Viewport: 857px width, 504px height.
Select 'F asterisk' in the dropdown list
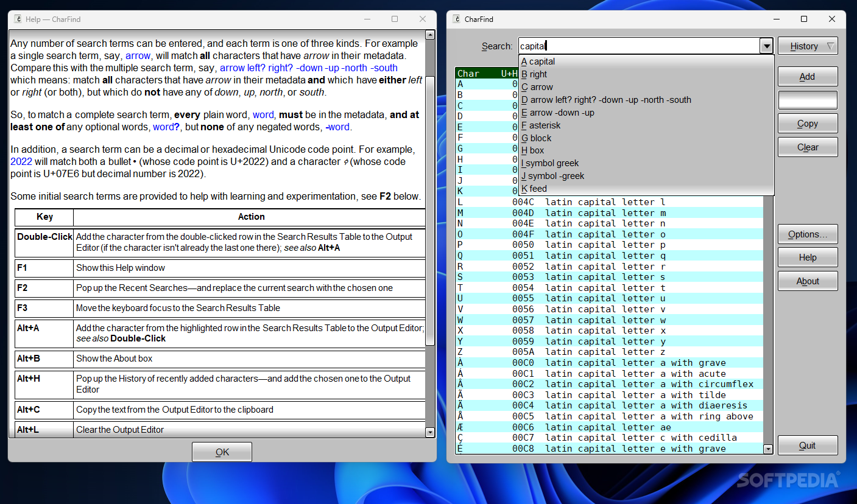coord(646,125)
